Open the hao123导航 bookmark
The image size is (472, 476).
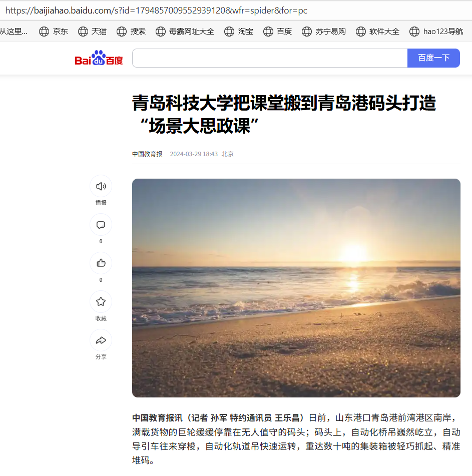point(436,31)
